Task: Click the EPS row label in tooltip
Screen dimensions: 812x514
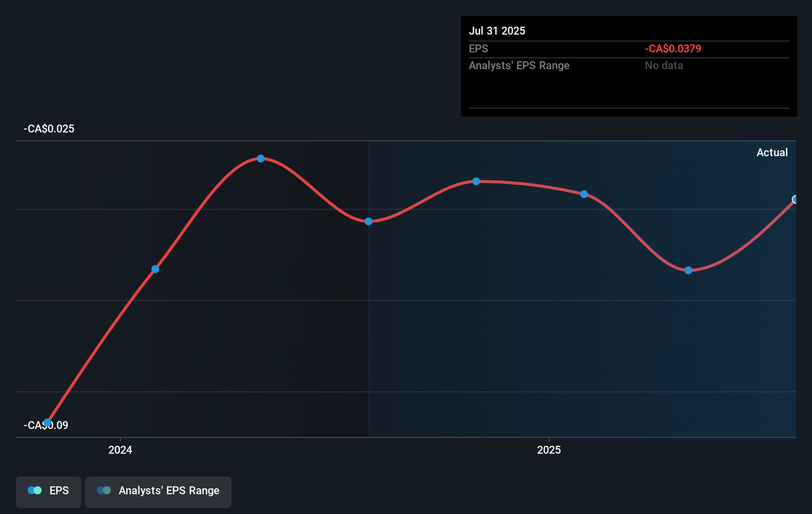Action: point(478,48)
